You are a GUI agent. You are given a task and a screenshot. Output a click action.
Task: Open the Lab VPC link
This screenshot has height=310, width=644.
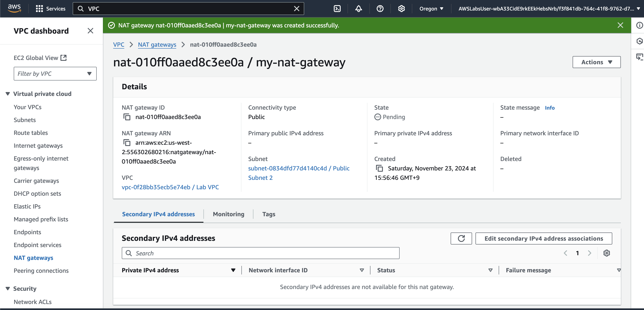pyautogui.click(x=170, y=187)
